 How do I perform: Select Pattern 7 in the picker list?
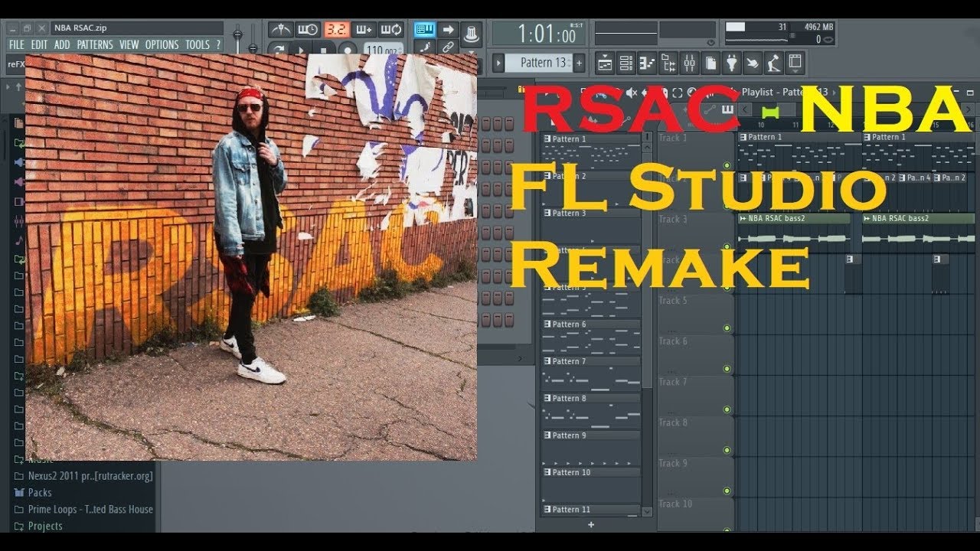pyautogui.click(x=590, y=373)
